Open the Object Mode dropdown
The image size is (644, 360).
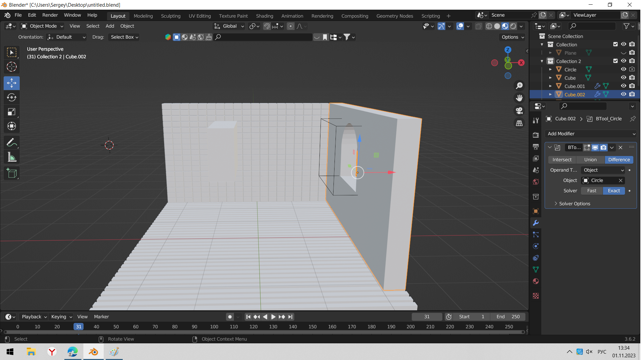42,26
